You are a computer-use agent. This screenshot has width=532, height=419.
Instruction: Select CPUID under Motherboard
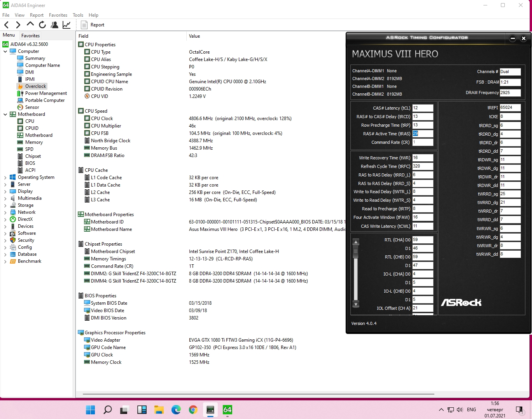(x=32, y=128)
